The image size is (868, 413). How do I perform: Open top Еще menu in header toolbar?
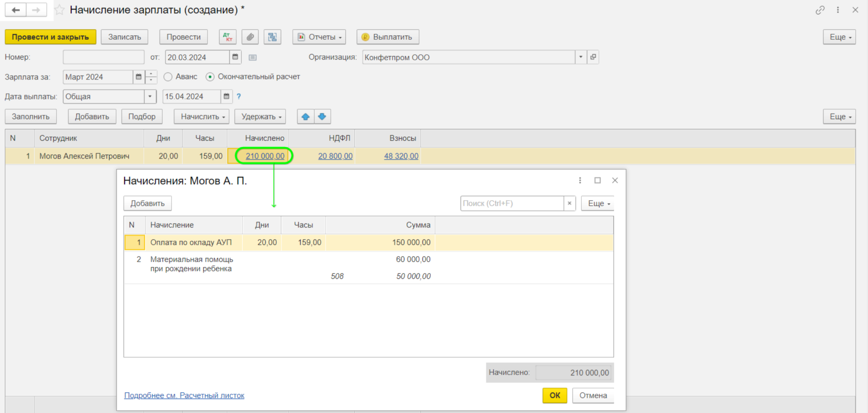[840, 37]
